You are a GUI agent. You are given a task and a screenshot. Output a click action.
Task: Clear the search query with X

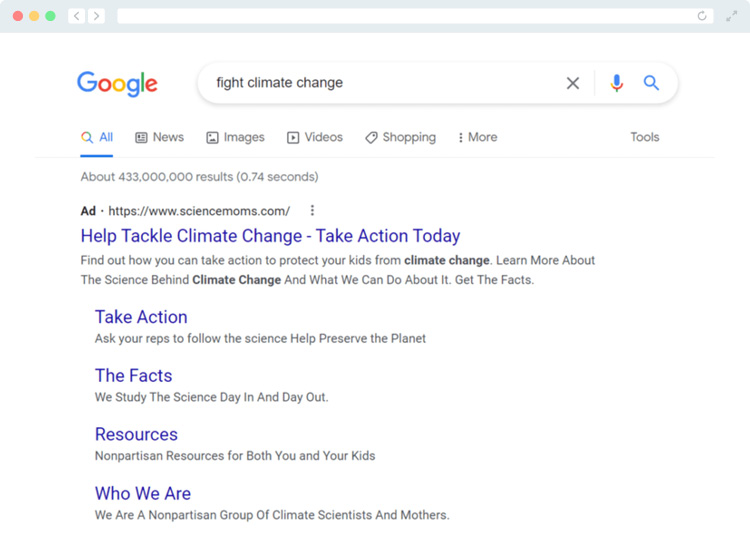[573, 83]
